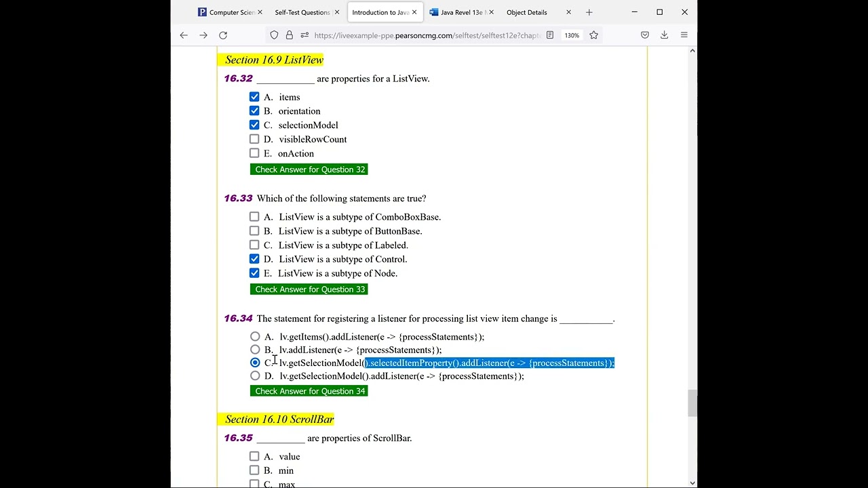
Task: Click question number 16.35
Action: tap(238, 438)
